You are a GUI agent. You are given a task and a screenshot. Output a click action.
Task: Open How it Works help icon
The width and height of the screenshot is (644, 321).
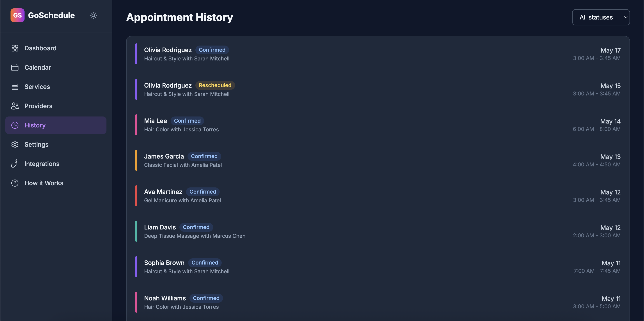tap(15, 183)
